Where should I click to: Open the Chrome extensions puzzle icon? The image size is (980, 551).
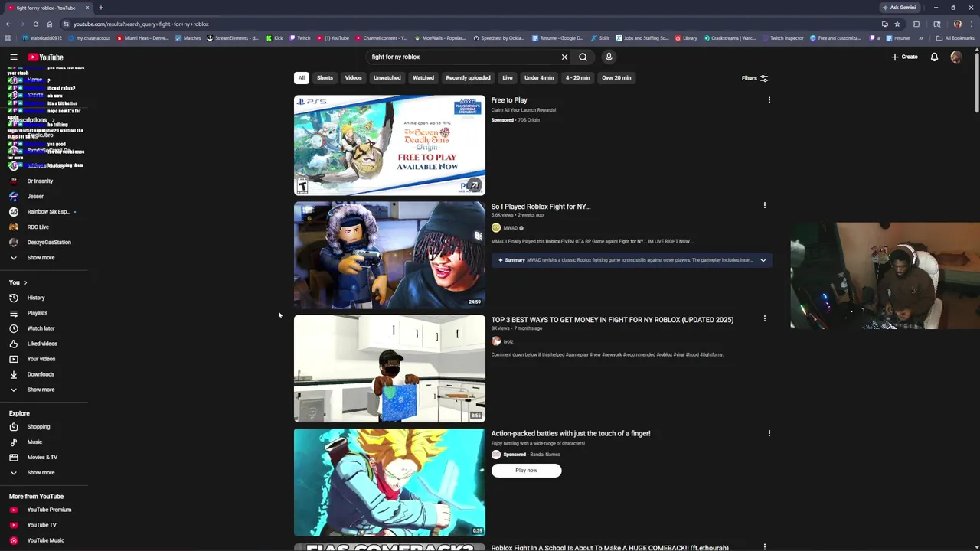click(916, 24)
